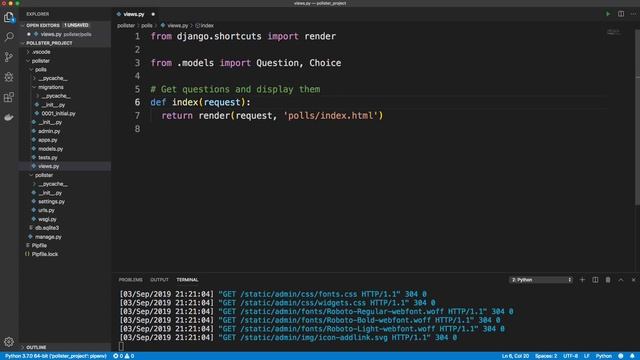This screenshot has height=360, width=640.
Task: Split the terminal panel
Action: [595, 280]
